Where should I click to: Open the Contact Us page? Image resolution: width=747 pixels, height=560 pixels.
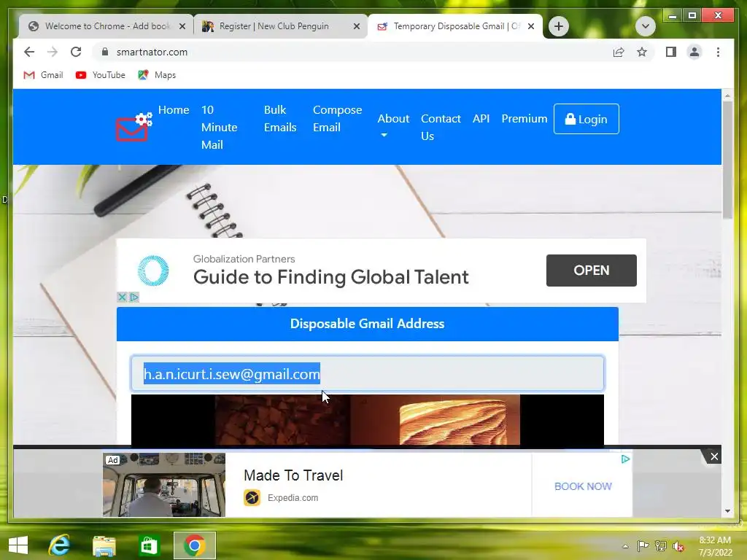(441, 127)
